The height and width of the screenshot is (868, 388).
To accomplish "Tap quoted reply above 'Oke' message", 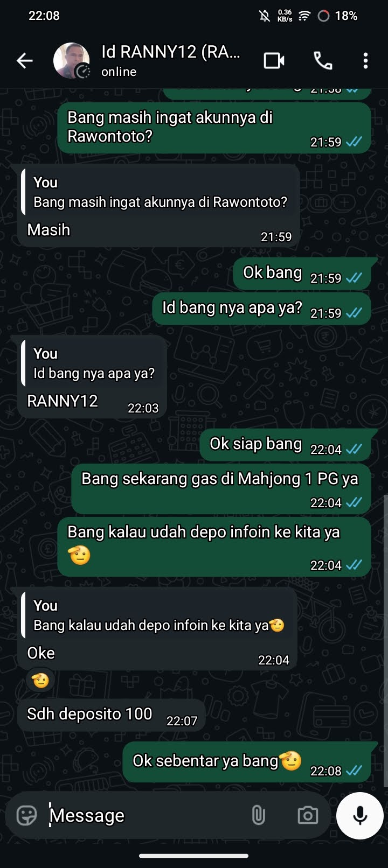I will pyautogui.click(x=157, y=615).
